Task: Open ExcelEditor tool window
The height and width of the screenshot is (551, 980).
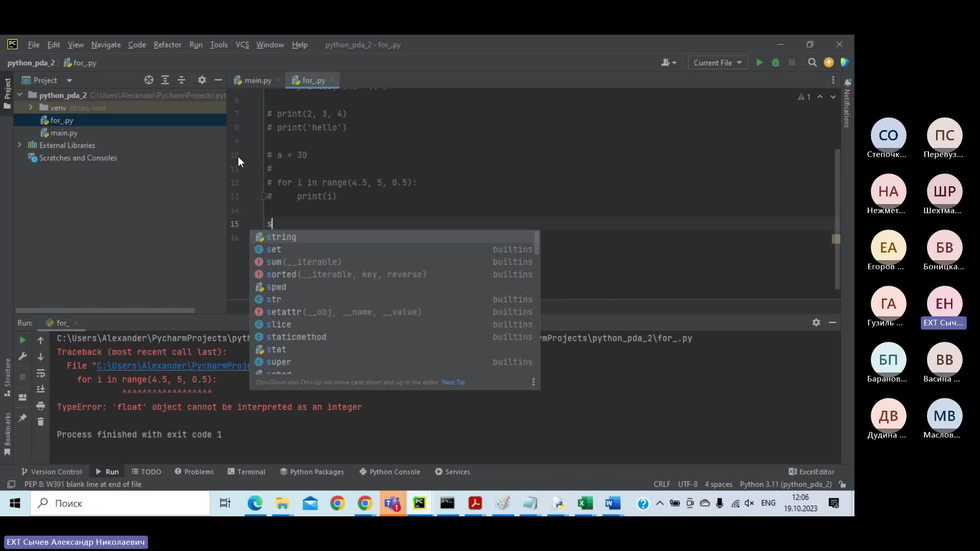Action: 812,471
